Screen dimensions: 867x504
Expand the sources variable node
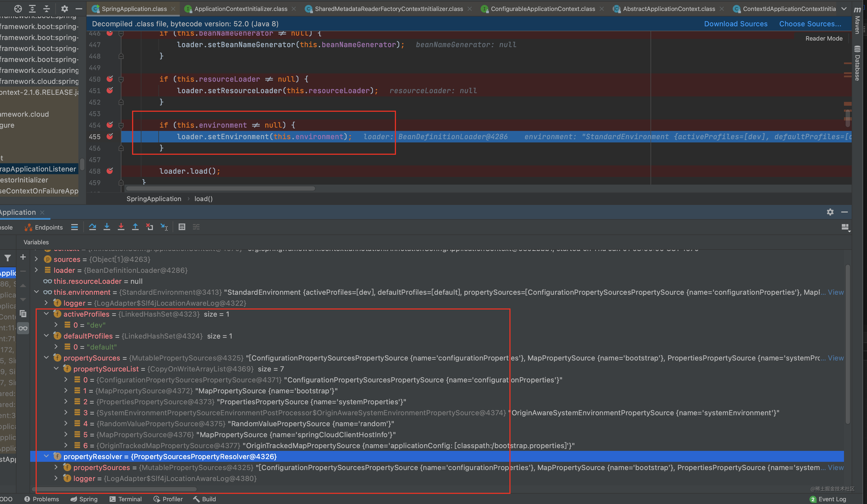click(36, 259)
